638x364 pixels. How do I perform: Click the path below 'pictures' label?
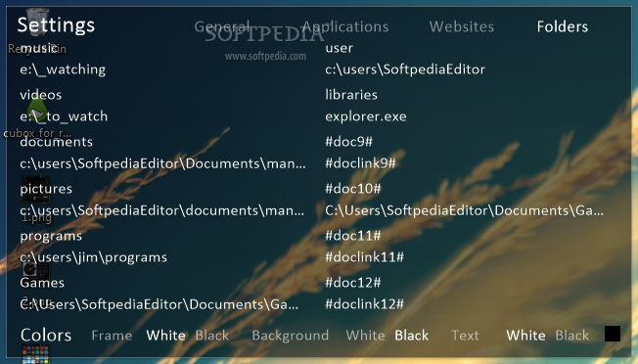click(161, 210)
